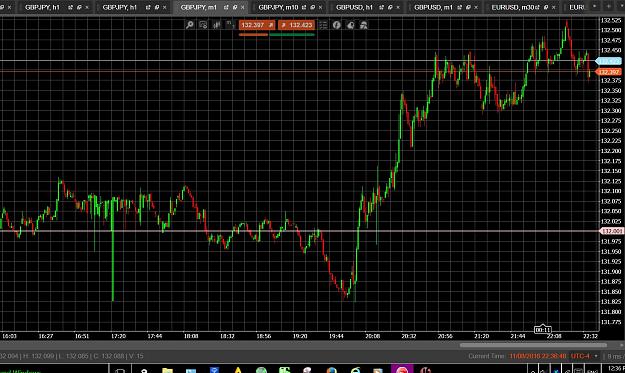The image size is (625, 373).
Task: Open the GBPUSD, h1 chart tab
Action: tap(354, 7)
